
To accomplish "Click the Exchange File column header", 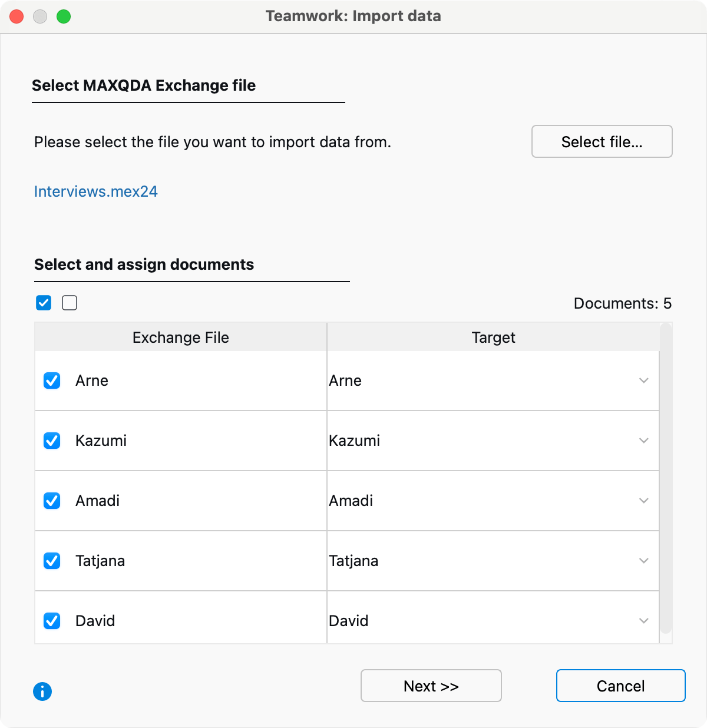I will pyautogui.click(x=180, y=337).
